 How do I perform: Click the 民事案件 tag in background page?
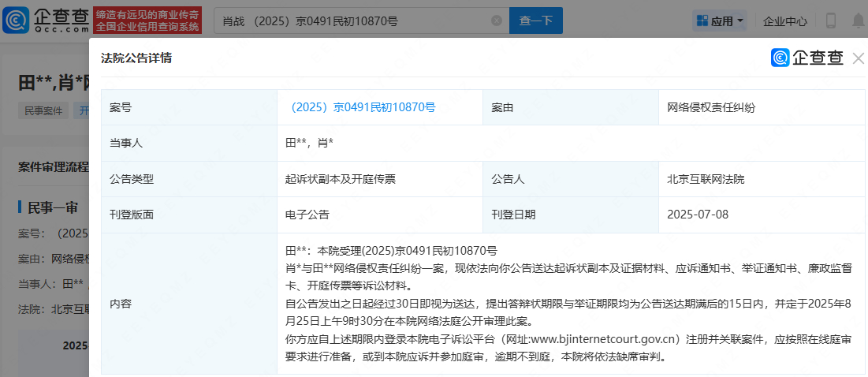43,110
